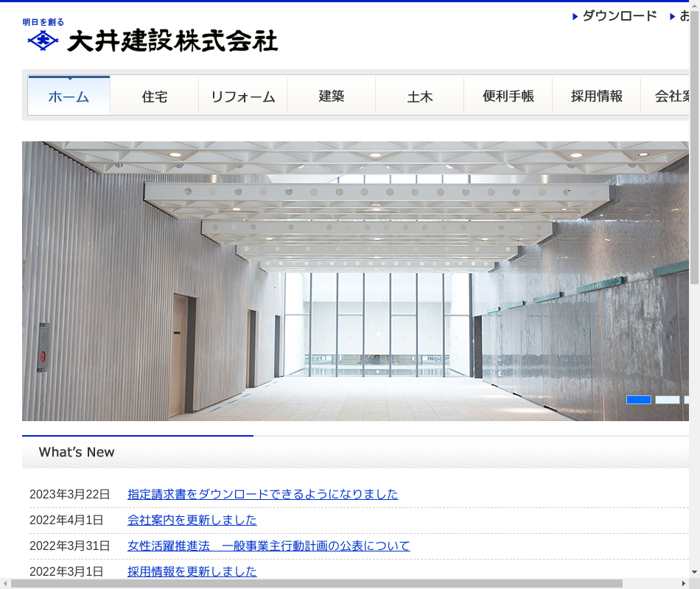Open the 建築 navigation item

pos(332,96)
